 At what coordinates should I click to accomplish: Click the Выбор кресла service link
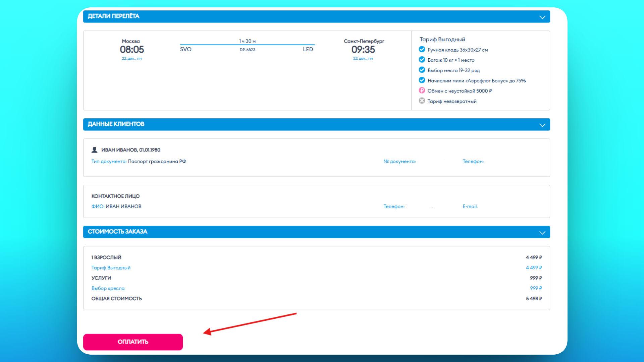[x=108, y=288]
